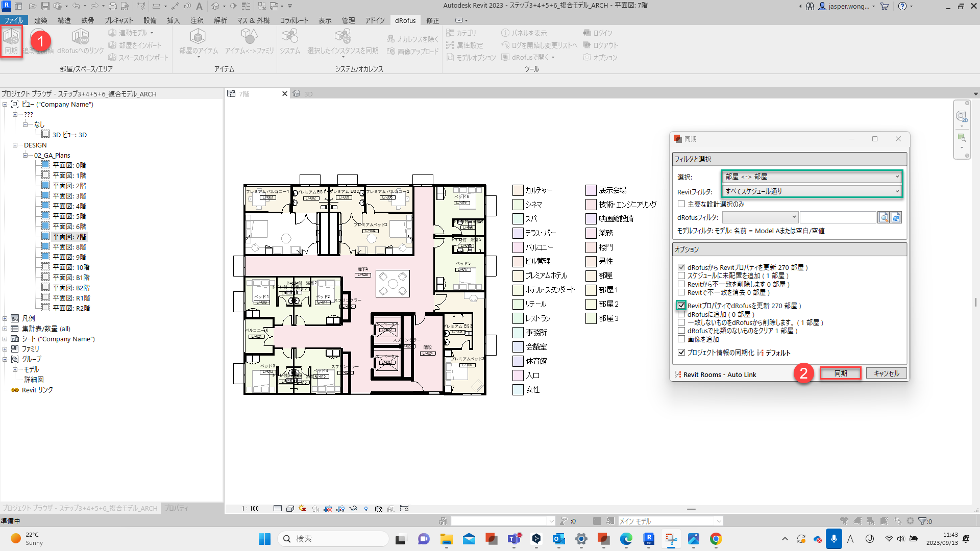The height and width of the screenshot is (551, 980).
Task: Enable 主要な設計選択のみ checkbox
Action: point(681,204)
